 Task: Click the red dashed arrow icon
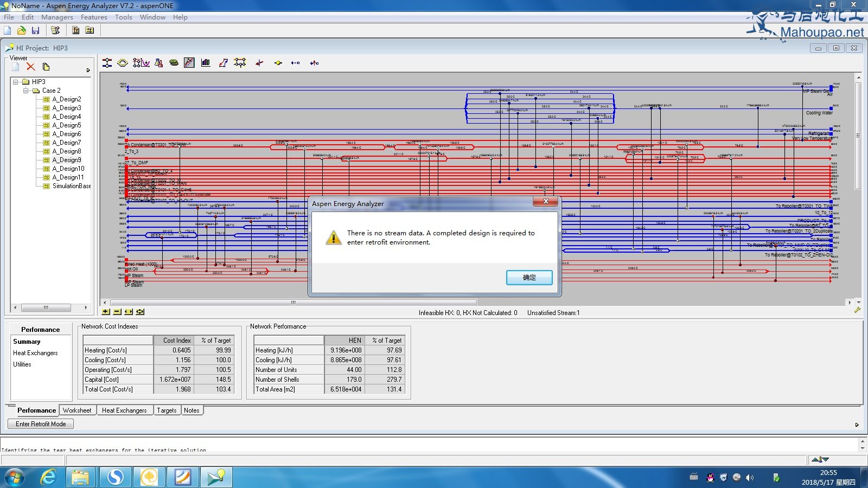[259, 63]
